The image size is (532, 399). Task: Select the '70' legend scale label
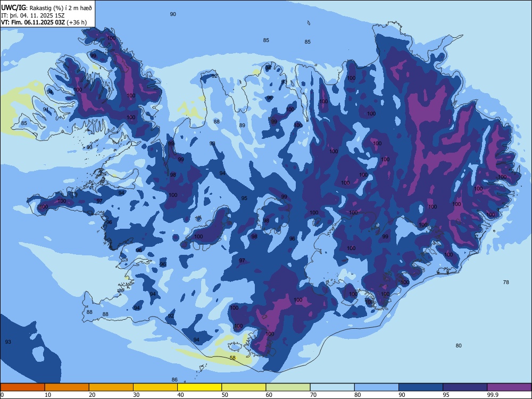313,395
